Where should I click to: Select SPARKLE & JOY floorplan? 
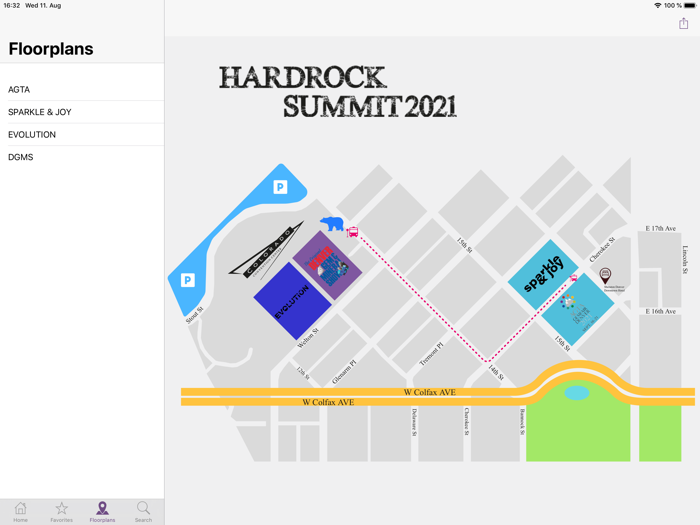[82, 112]
